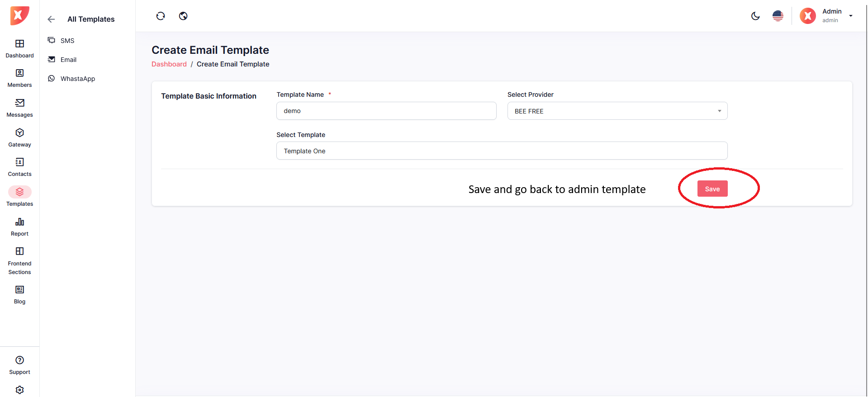
Task: Expand the Select Provider dropdown
Action: click(x=617, y=111)
